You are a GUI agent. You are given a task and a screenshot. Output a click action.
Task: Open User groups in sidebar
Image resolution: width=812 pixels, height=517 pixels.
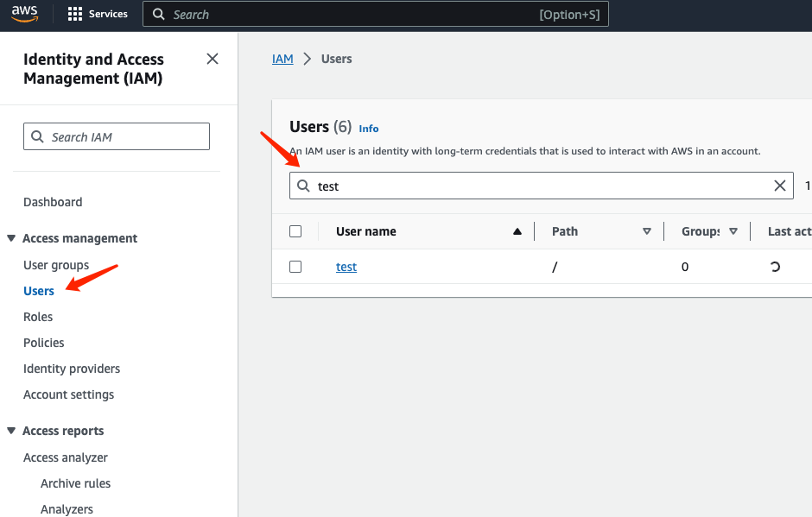pos(56,265)
